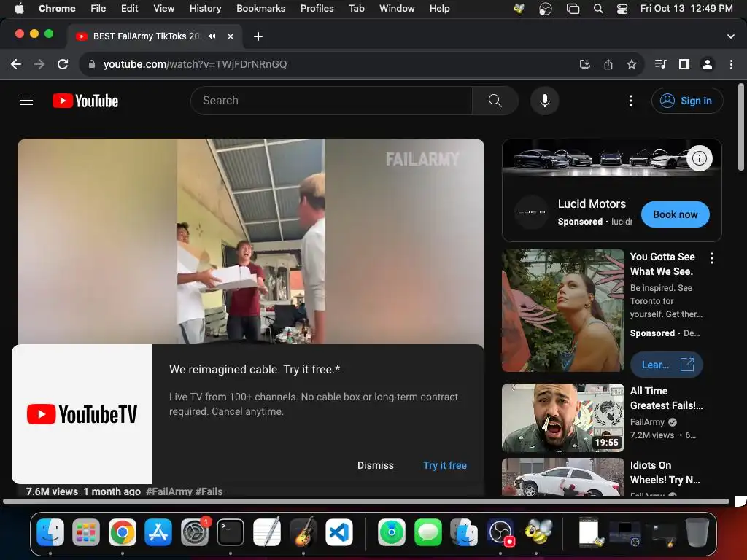Click the browser forward arrow
747x560 pixels.
tap(39, 64)
